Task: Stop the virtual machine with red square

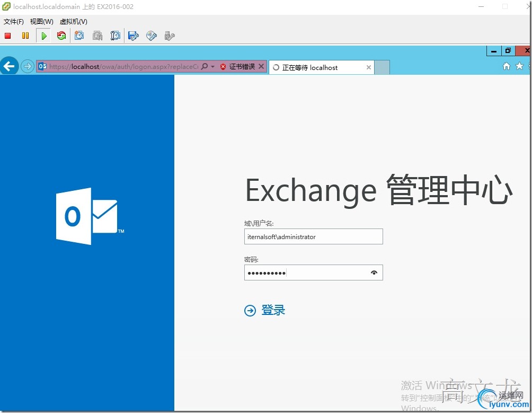Action: [x=8, y=36]
